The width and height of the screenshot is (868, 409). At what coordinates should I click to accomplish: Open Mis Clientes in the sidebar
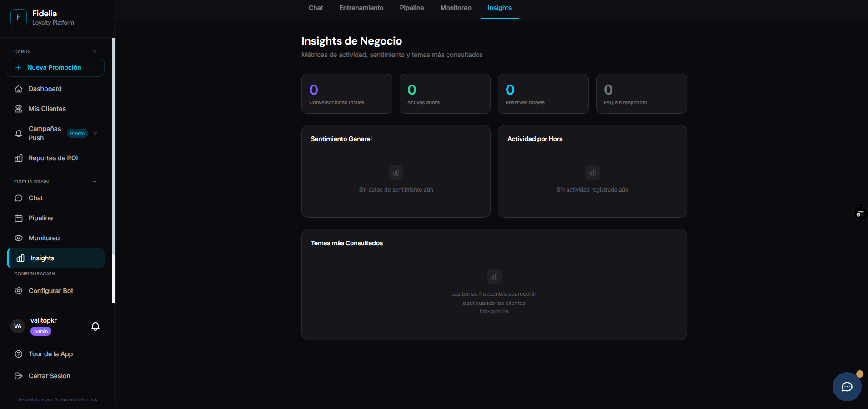(x=47, y=109)
